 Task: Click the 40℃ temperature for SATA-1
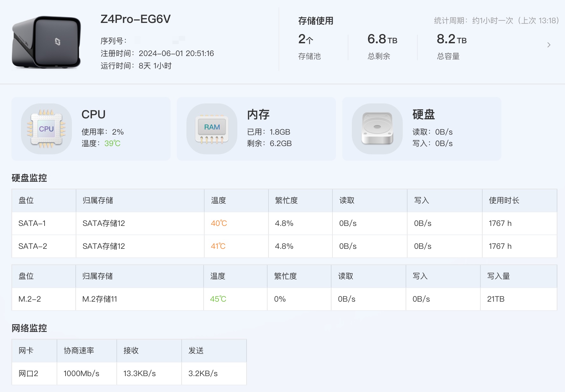(219, 223)
